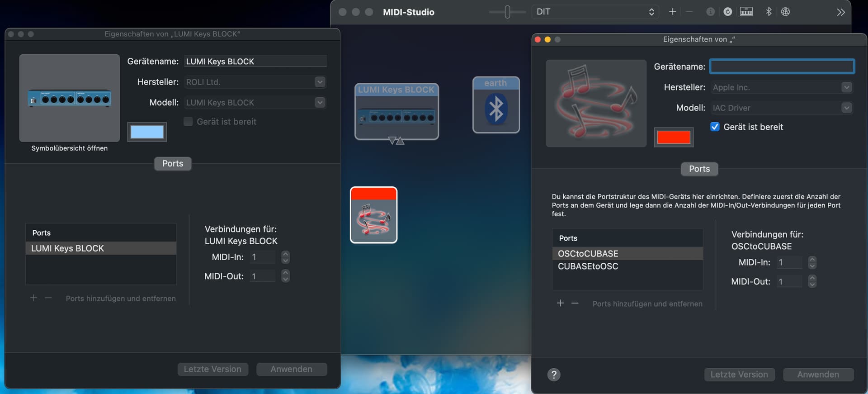Show info for selected device in MIDI-Studio
868x394 pixels.
click(x=711, y=12)
